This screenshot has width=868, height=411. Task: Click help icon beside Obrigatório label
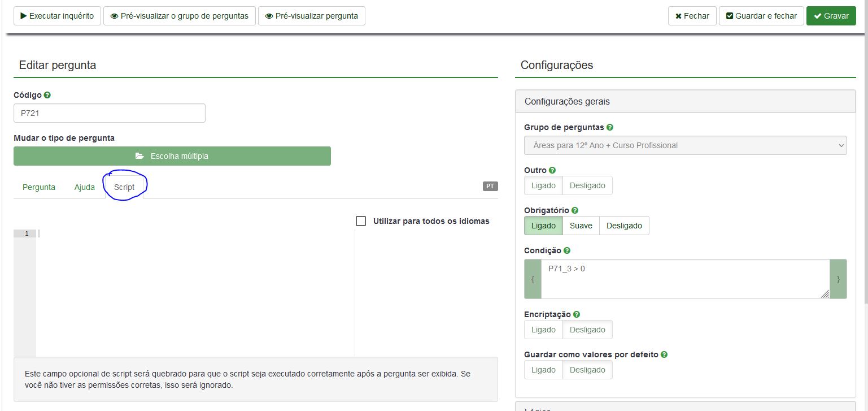(575, 210)
